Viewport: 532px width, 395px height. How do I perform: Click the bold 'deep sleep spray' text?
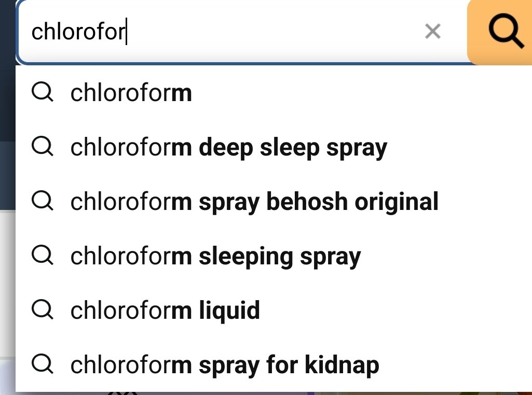[x=293, y=148]
